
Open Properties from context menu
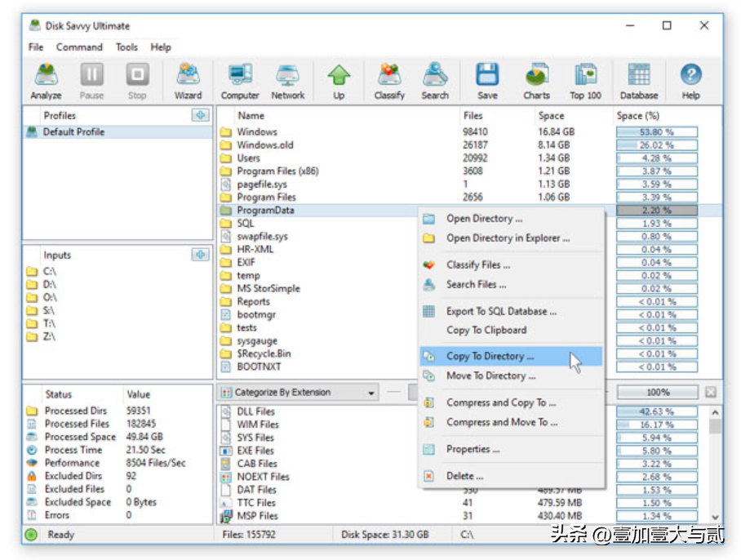pos(512,448)
